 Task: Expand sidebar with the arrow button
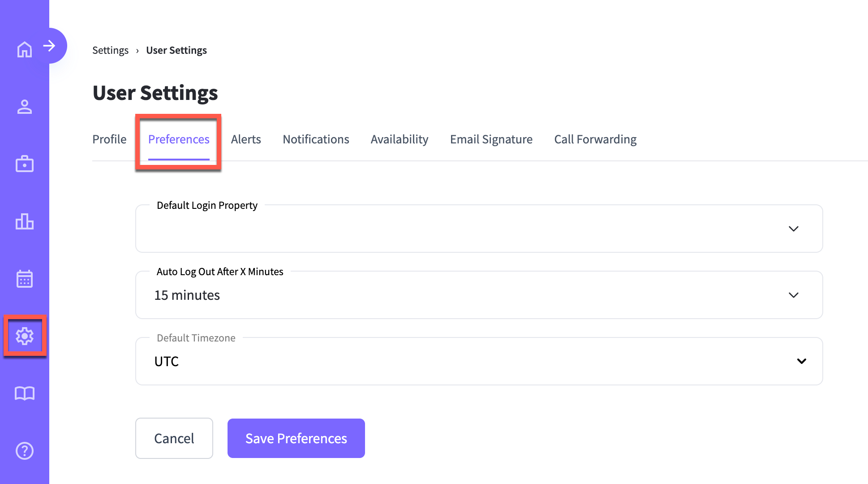[50, 46]
